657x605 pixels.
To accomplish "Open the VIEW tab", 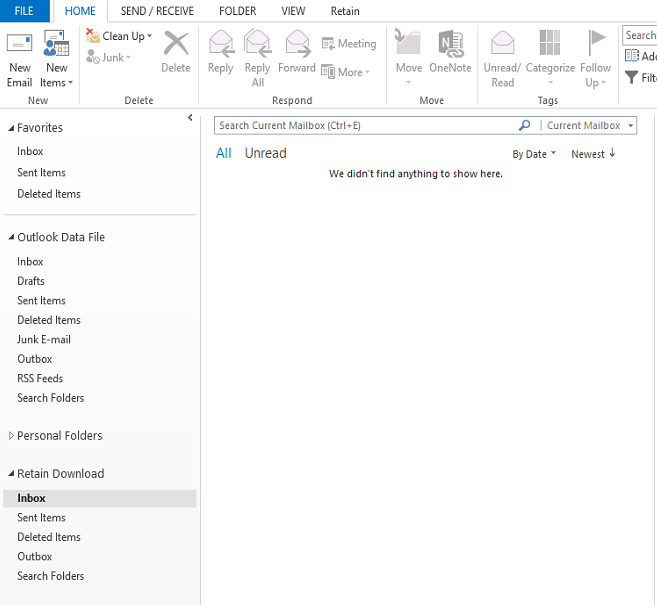I will pyautogui.click(x=293, y=11).
